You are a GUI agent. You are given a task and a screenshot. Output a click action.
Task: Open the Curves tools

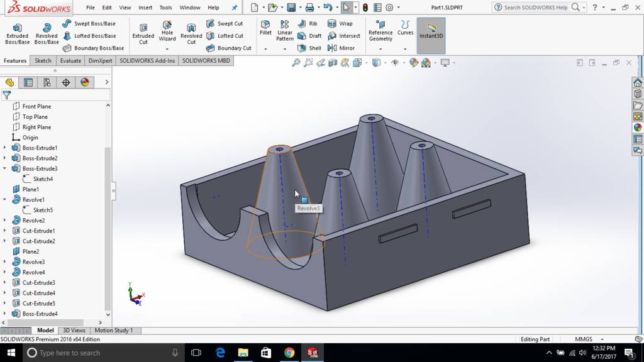pos(405,28)
